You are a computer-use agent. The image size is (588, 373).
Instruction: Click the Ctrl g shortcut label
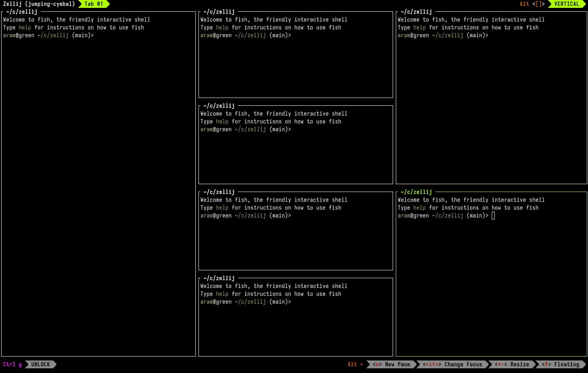point(13,364)
